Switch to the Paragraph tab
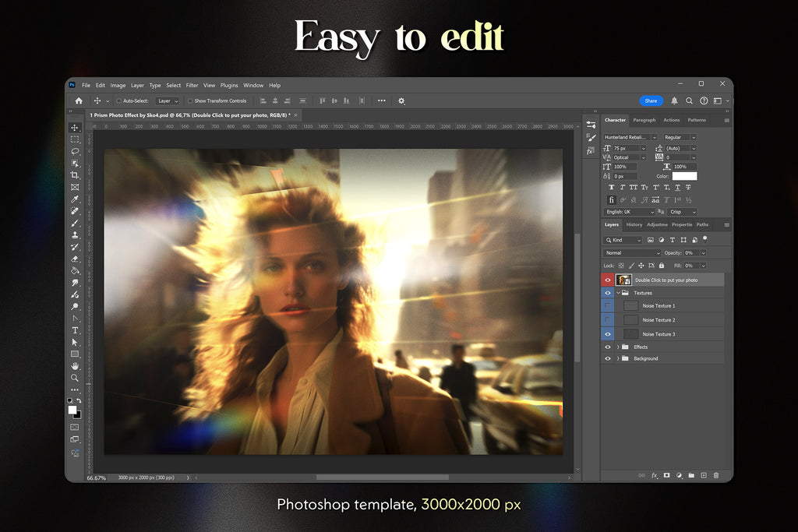This screenshot has width=798, height=532. [x=644, y=120]
